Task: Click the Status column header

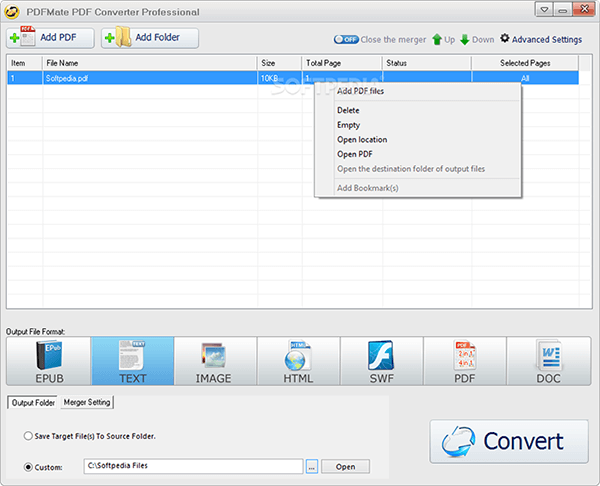Action: (427, 63)
